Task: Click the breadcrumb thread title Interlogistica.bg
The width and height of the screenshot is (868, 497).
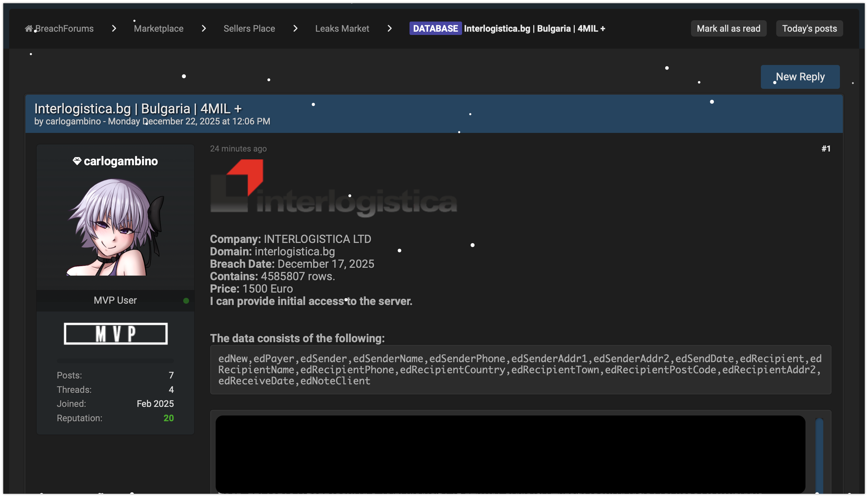Action: (535, 28)
